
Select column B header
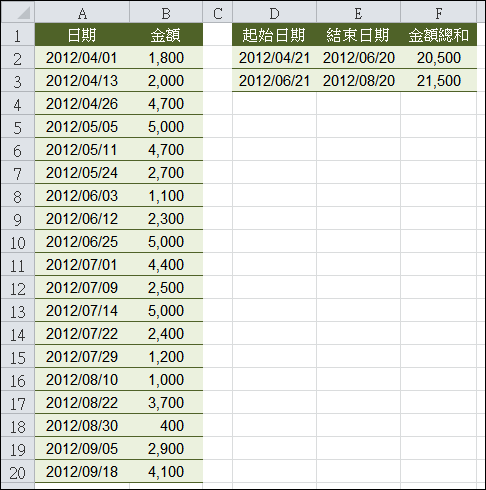pyautogui.click(x=166, y=13)
